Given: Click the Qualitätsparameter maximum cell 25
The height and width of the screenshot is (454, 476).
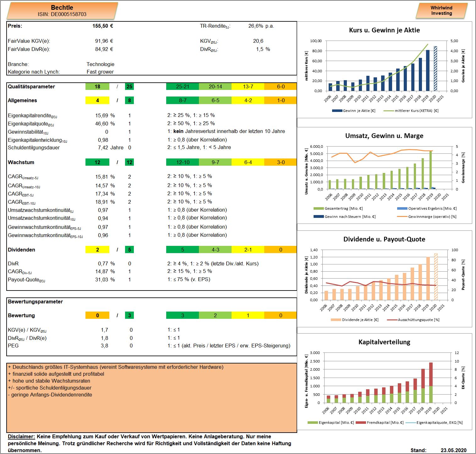Looking at the screenshot, I should (x=129, y=86).
